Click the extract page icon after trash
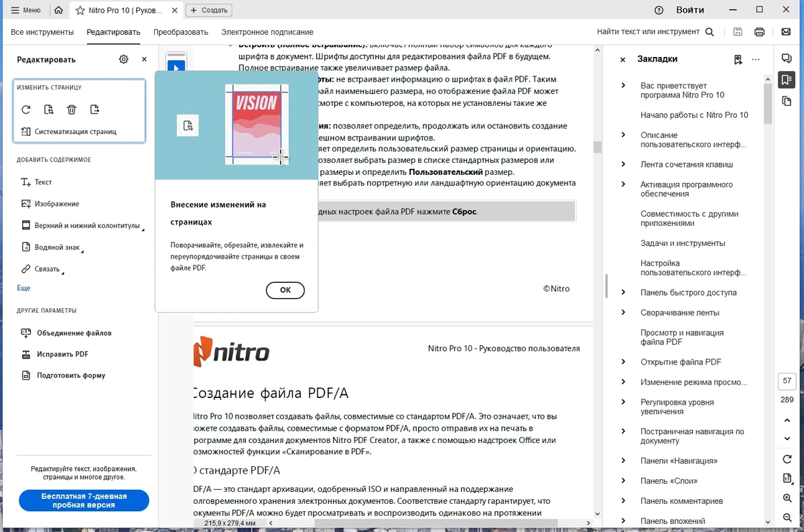The image size is (804, 532). coord(94,109)
